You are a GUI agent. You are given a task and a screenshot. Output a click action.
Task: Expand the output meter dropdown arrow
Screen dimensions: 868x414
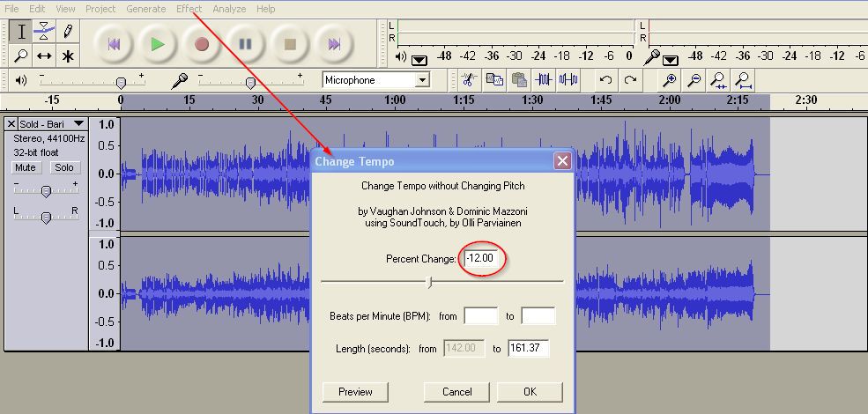tap(419, 59)
